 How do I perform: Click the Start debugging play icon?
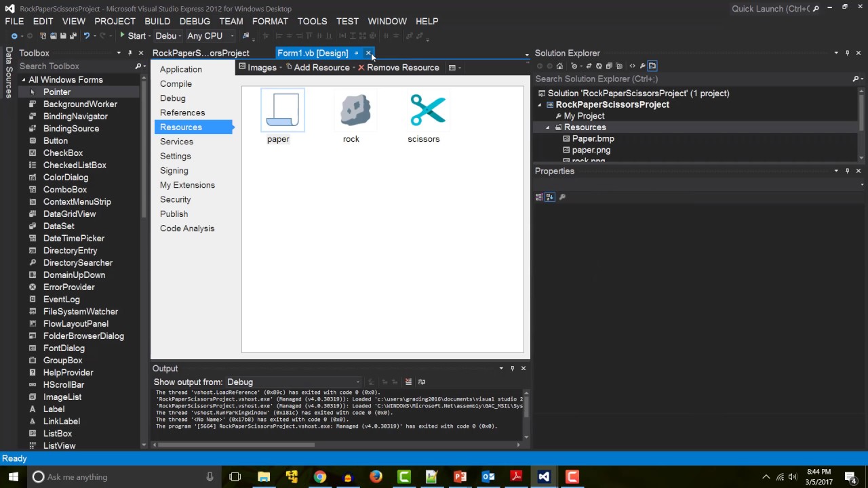coord(123,35)
